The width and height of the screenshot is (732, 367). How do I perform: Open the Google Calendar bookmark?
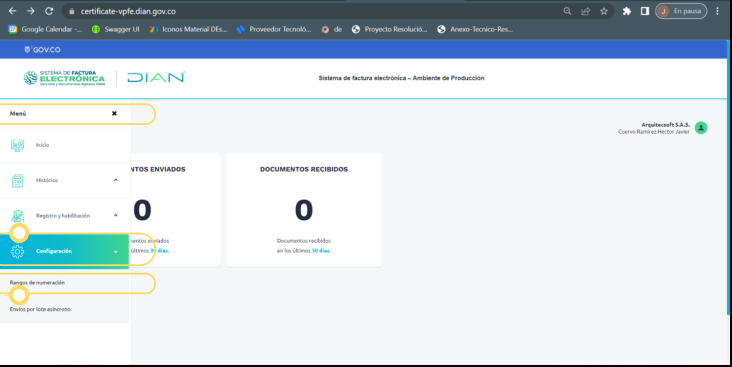[45, 29]
